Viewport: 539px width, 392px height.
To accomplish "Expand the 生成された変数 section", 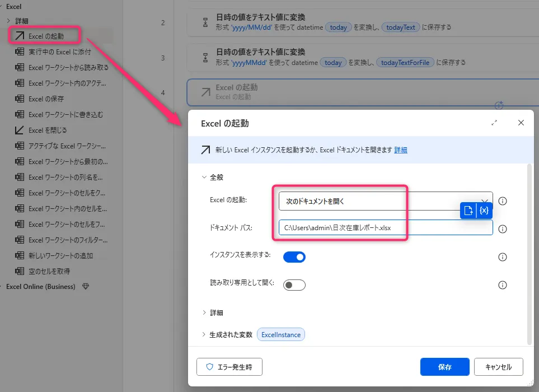I will (231, 335).
